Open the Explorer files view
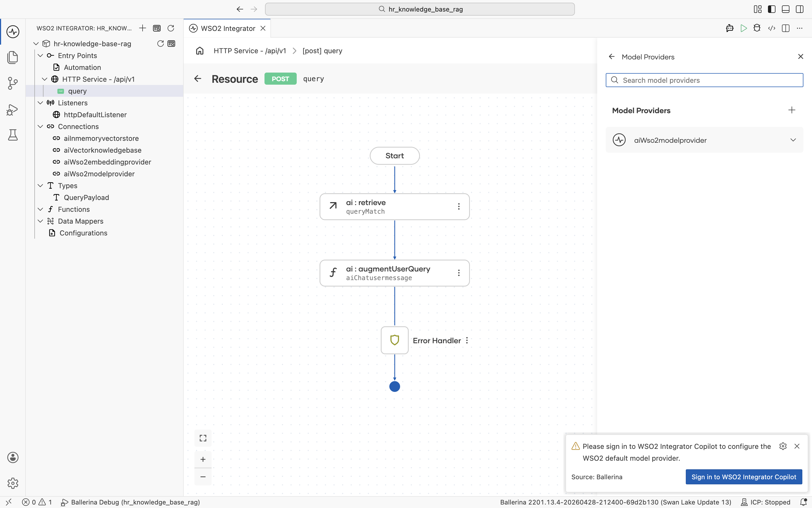812x508 pixels. 13,57
